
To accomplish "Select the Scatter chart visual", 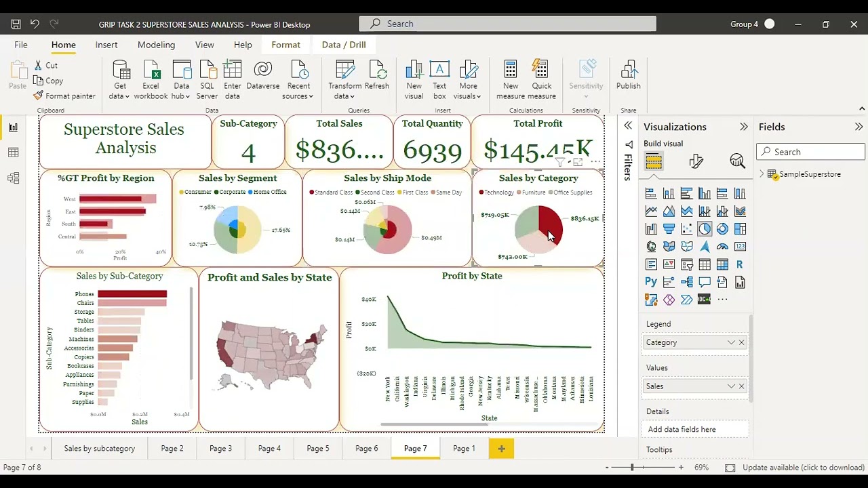I will point(687,229).
